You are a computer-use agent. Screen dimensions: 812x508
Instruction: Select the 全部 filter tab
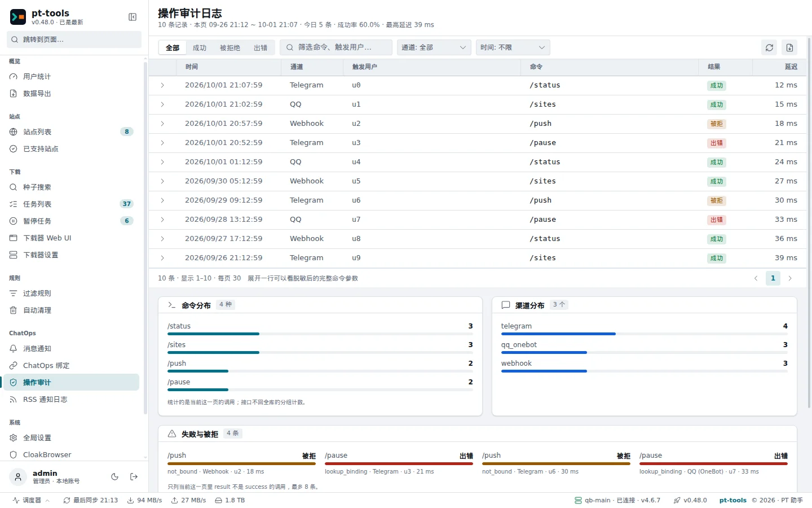173,47
